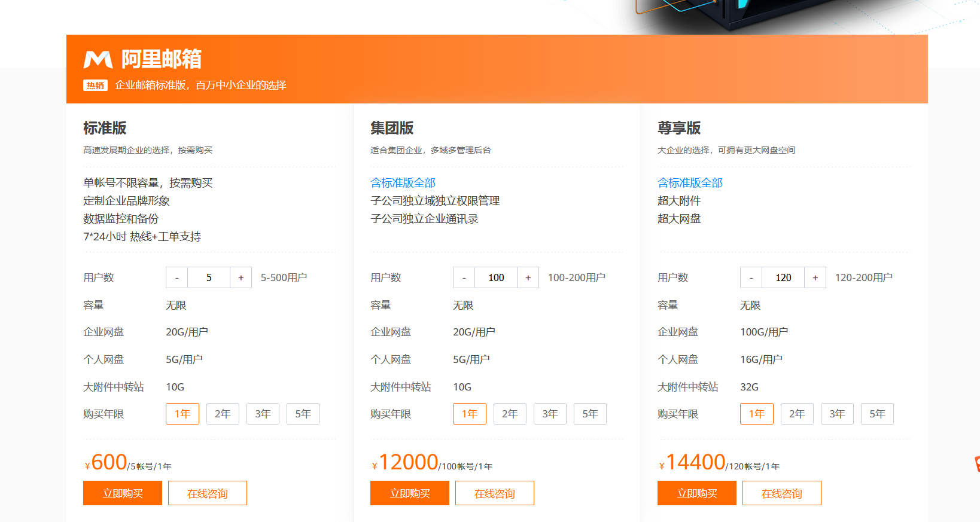Decrease user count in 标准版 plan
980x522 pixels.
click(x=176, y=277)
